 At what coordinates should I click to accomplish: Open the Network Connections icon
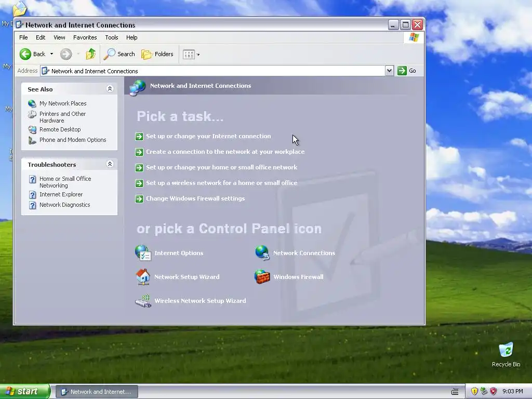click(x=262, y=253)
